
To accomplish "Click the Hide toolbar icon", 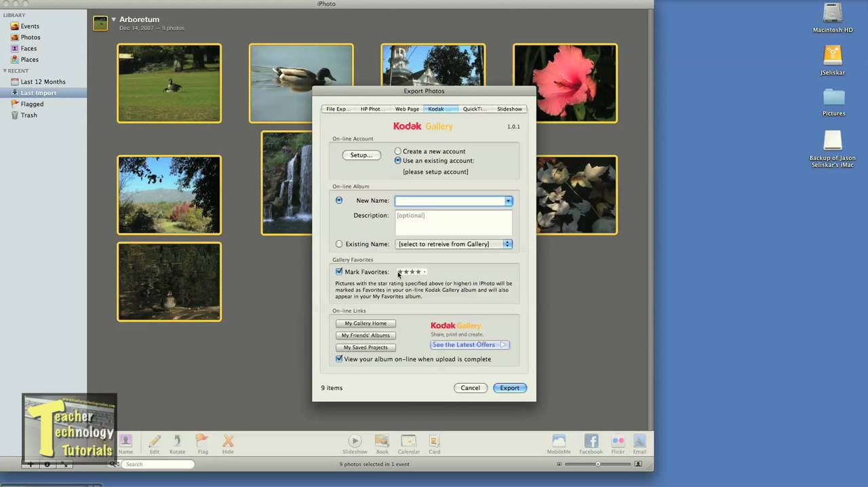I will [x=228, y=444].
